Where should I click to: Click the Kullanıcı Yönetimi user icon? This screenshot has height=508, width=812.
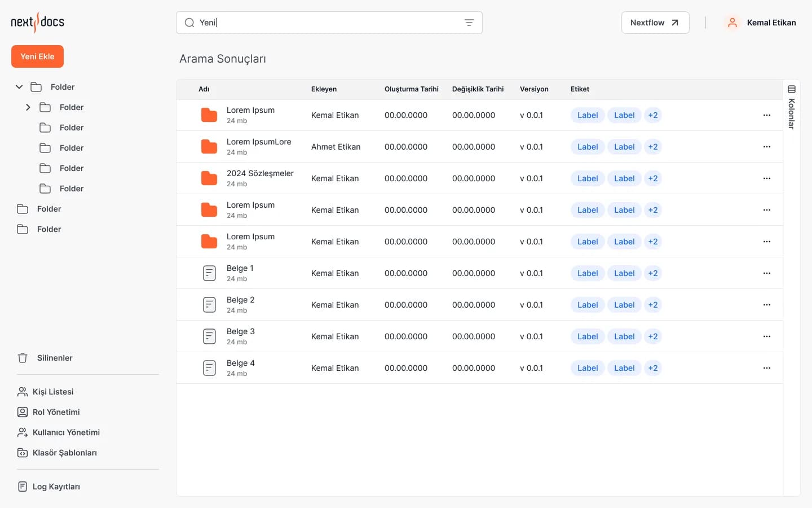[x=23, y=432]
